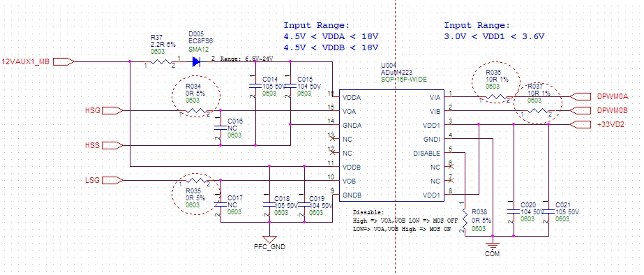The height and width of the screenshot is (275, 644).
Task: Click the HSG port symbol
Action: [x=112, y=110]
